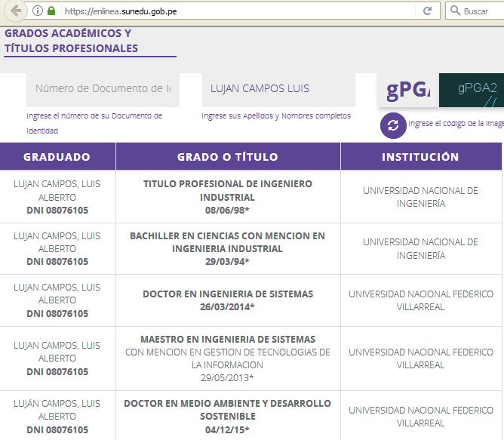Viewport: 504px width, 440px height.
Task: Click DNI 08076105 in the Doctor Sistemas row
Action: 57,314
